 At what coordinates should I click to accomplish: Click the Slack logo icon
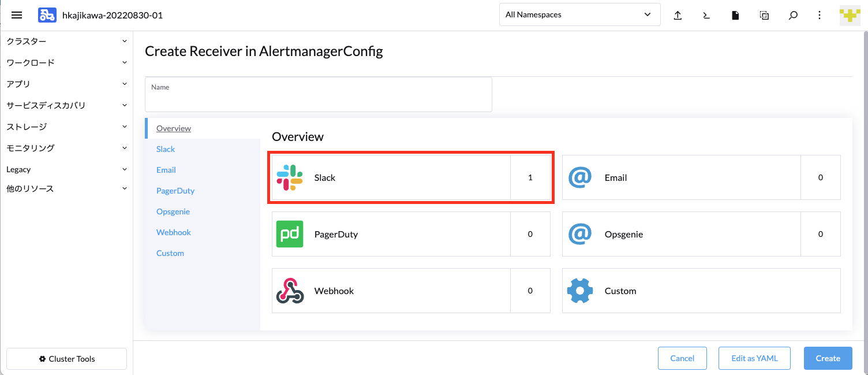click(x=290, y=177)
